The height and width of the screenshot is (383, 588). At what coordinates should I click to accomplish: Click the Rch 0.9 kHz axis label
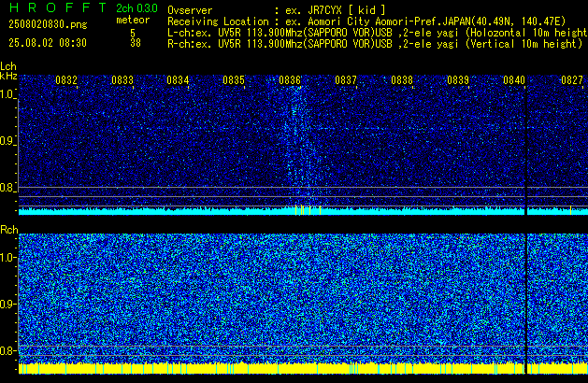7,304
